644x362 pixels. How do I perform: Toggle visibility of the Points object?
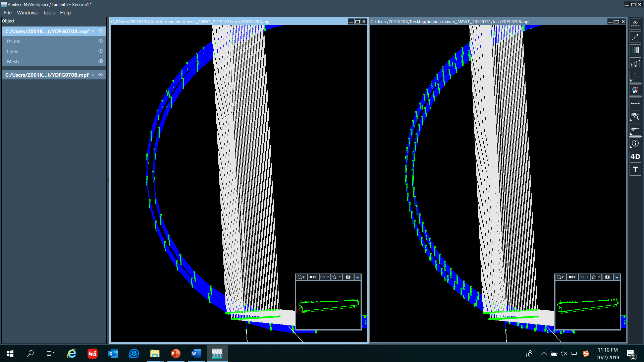[x=101, y=41]
